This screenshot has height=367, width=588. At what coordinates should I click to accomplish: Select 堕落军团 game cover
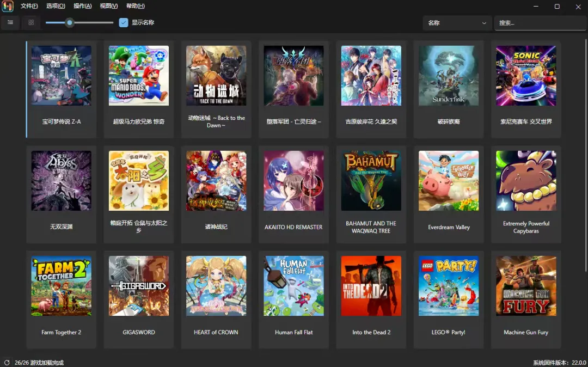(293, 75)
